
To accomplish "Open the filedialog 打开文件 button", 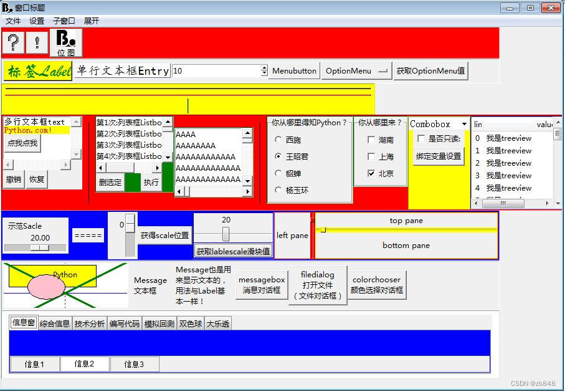I will pyautogui.click(x=318, y=285).
